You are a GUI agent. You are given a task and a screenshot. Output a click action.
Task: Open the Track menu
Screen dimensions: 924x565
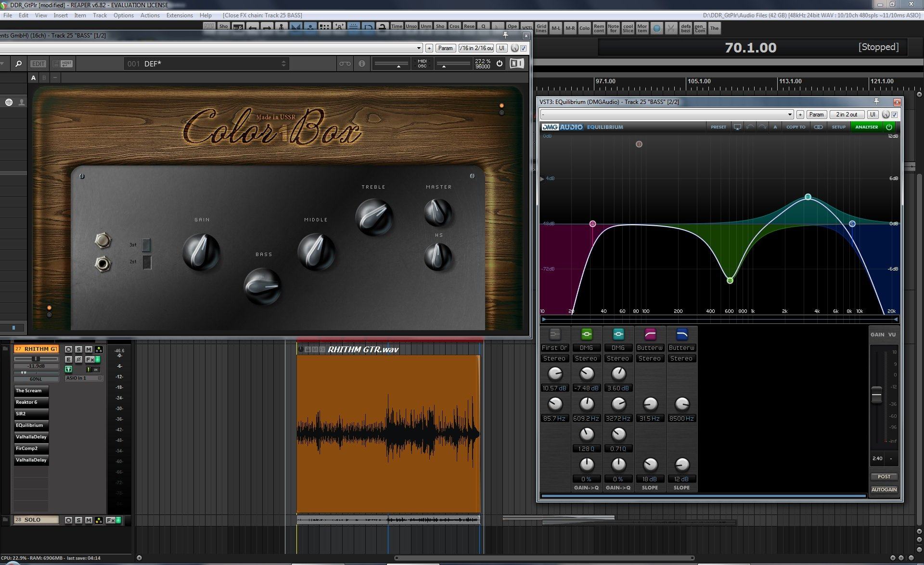coord(100,15)
